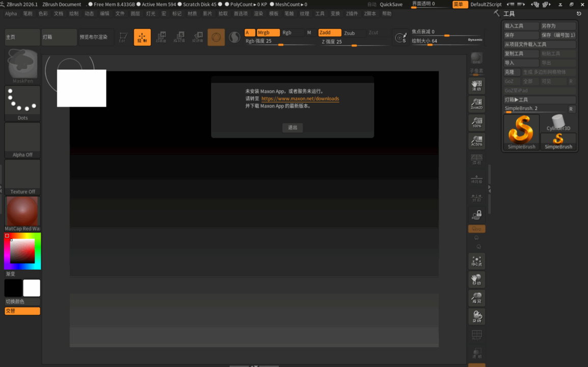Toggle Zadd sculpting mode off

[x=329, y=32]
